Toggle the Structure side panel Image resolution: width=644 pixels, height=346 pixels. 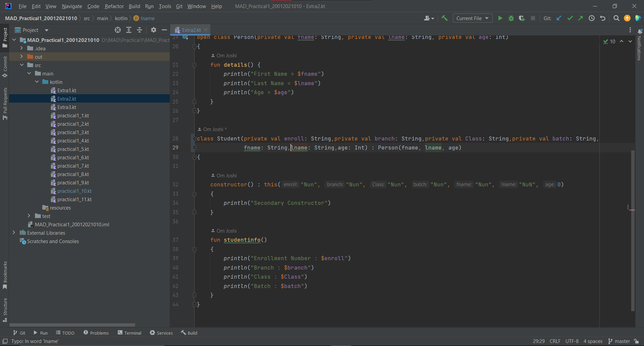point(5,310)
